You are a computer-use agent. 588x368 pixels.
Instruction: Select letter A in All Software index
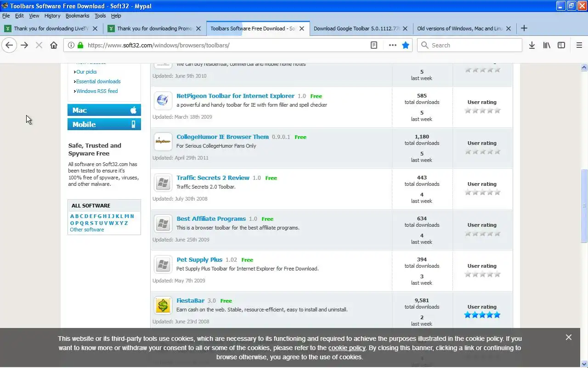pyautogui.click(x=72, y=216)
